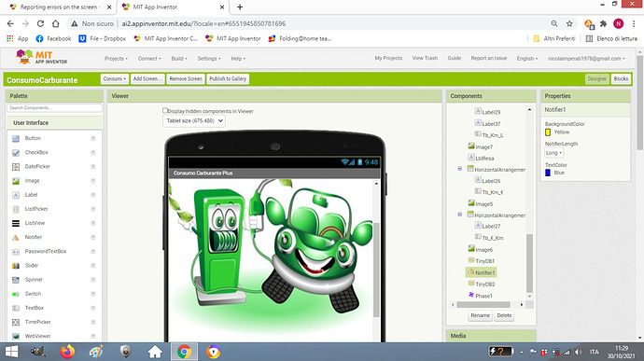Open the English language dropdown

click(527, 59)
